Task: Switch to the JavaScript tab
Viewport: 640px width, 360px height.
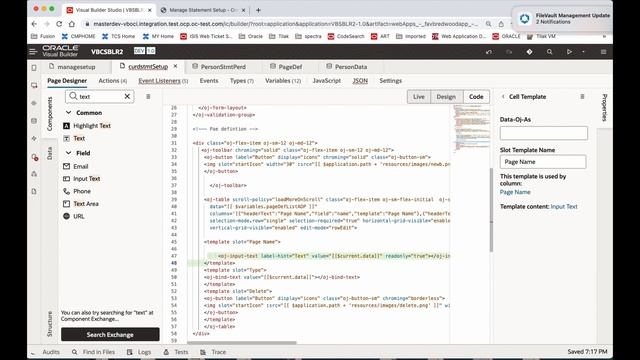Action: 327,81
